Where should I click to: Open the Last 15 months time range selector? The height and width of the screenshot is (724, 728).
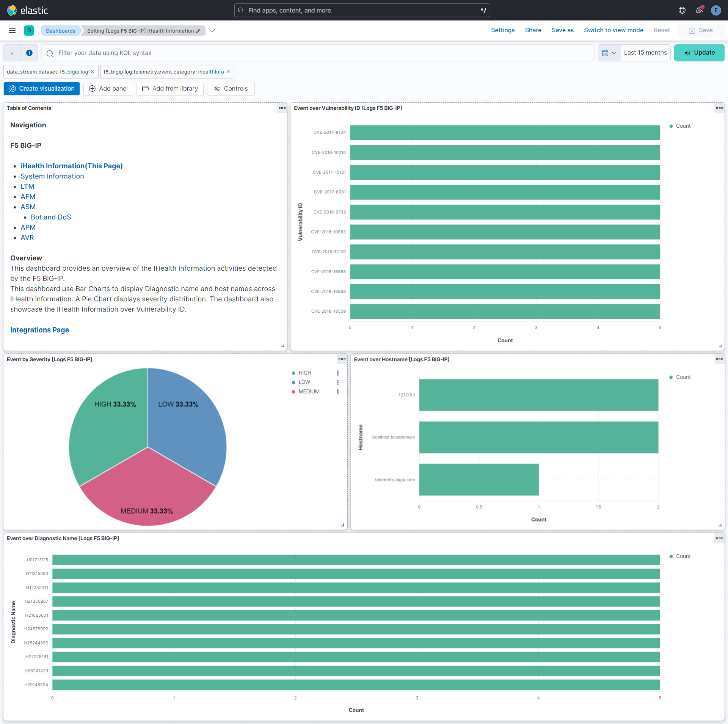(645, 53)
